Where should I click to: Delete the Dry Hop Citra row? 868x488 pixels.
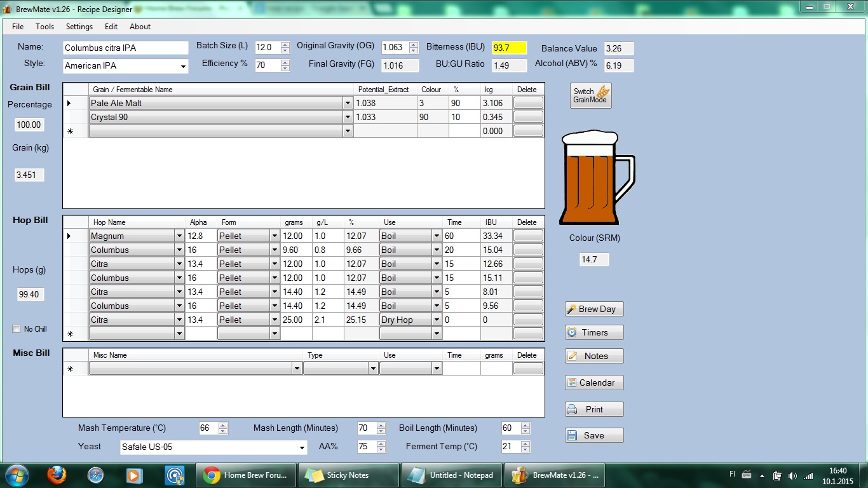click(x=528, y=320)
